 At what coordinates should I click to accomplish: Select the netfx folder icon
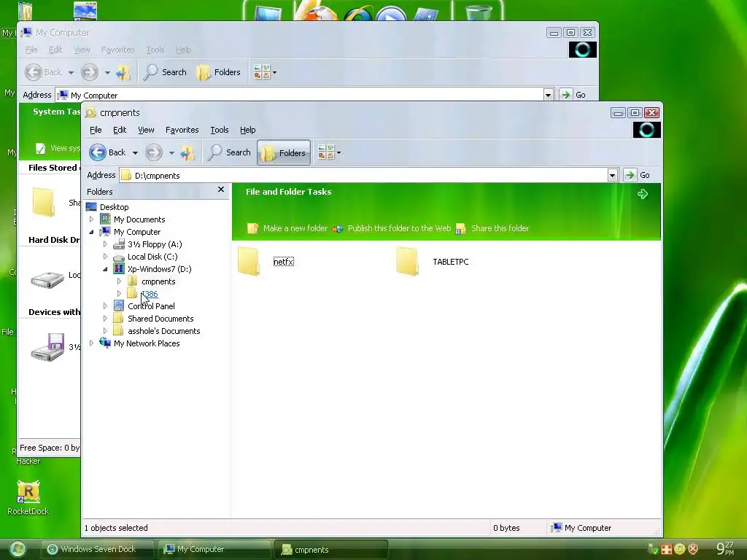click(249, 262)
